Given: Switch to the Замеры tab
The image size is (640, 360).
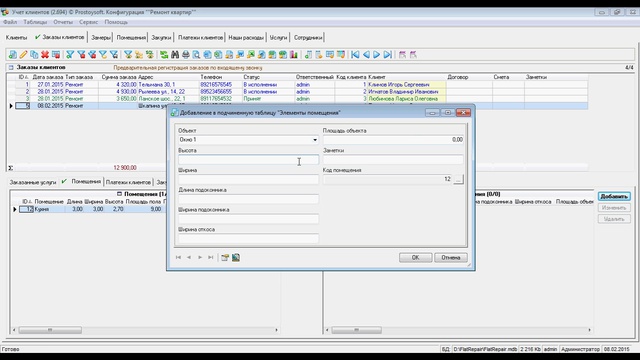Looking at the screenshot, I should click(x=101, y=38).
